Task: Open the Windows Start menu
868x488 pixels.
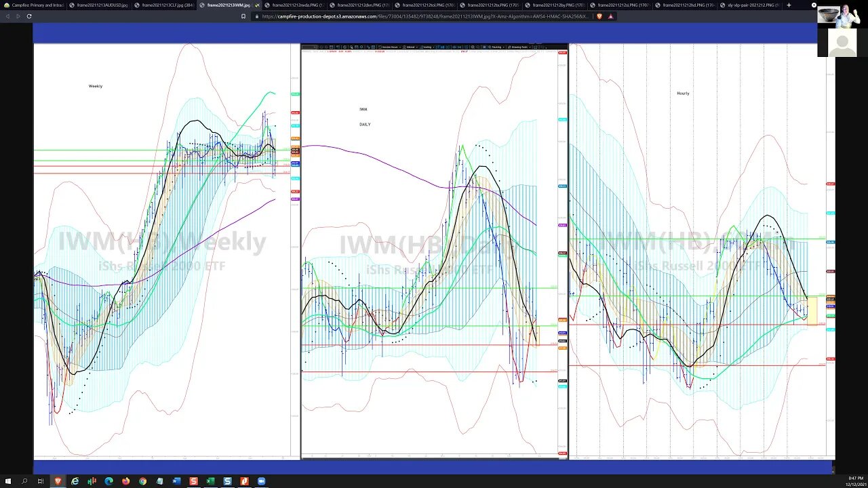Action: point(7,481)
